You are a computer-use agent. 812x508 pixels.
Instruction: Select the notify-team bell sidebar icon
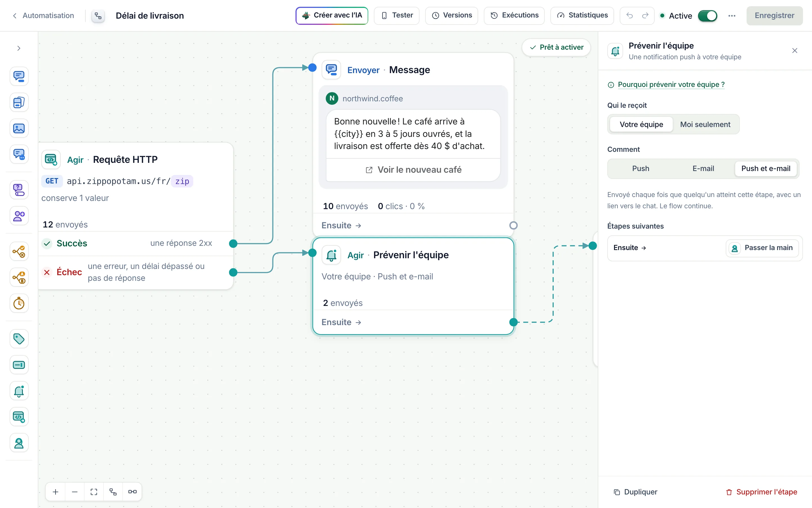[19, 391]
